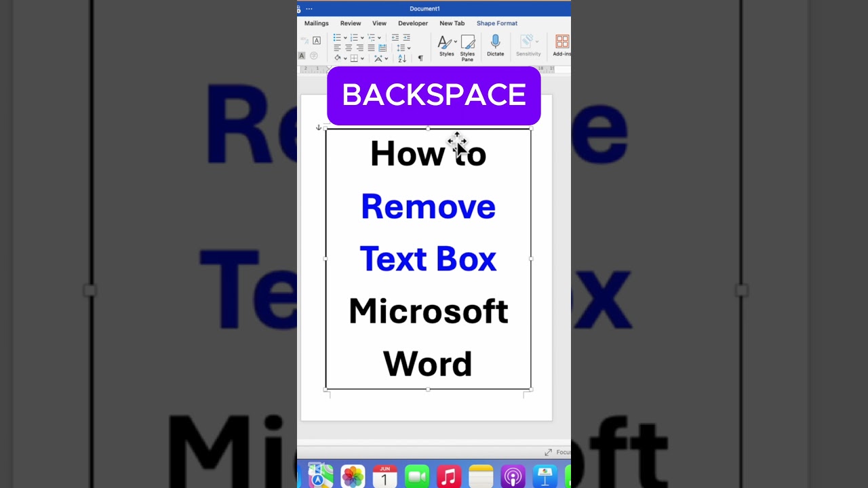Click the Multilevel list icon
The width and height of the screenshot is (868, 488).
pos(371,37)
